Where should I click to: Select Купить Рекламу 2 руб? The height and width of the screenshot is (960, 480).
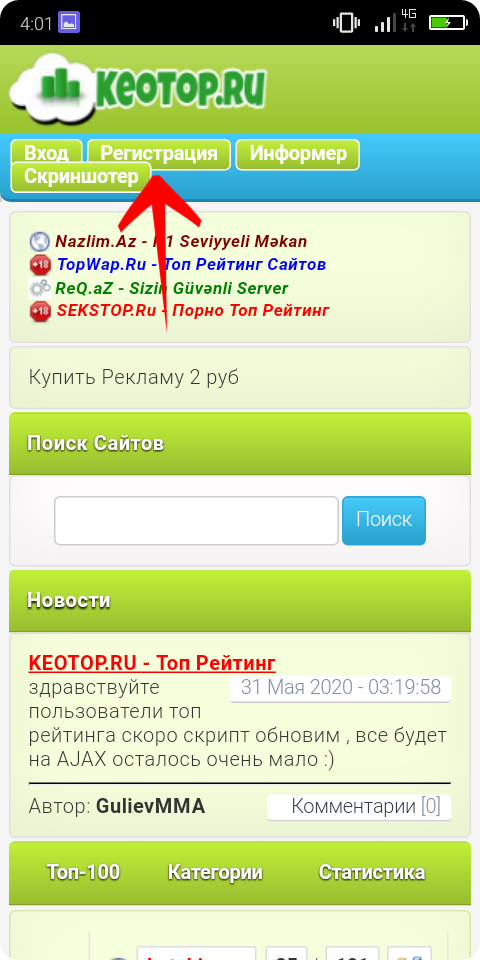(133, 377)
